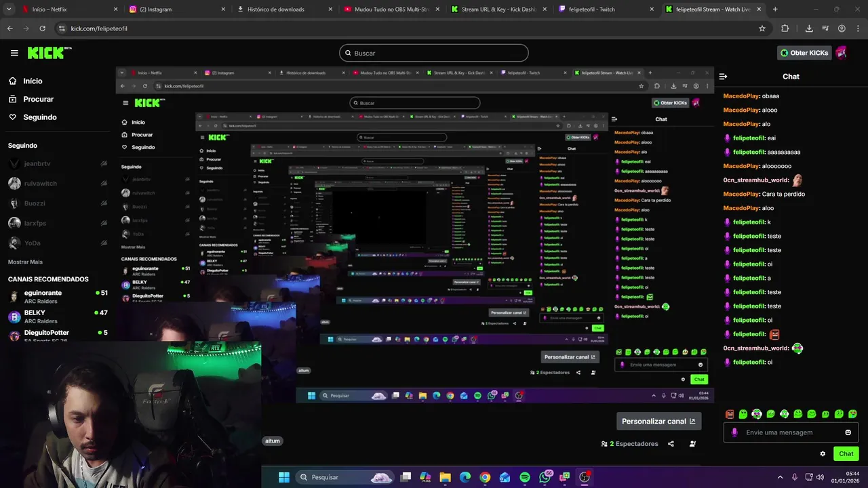Switch to the Instagram browser tab
The width and height of the screenshot is (868, 488).
(x=176, y=9)
